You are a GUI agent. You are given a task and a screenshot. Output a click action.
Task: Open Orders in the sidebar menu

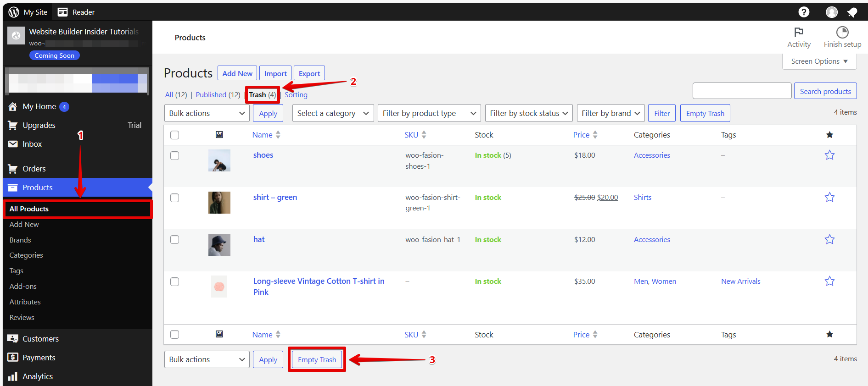(34, 169)
